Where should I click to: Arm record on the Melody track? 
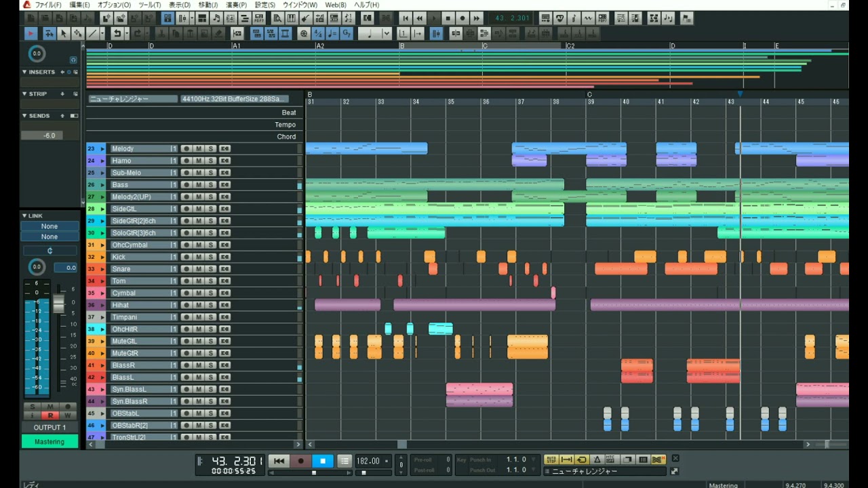pos(186,149)
